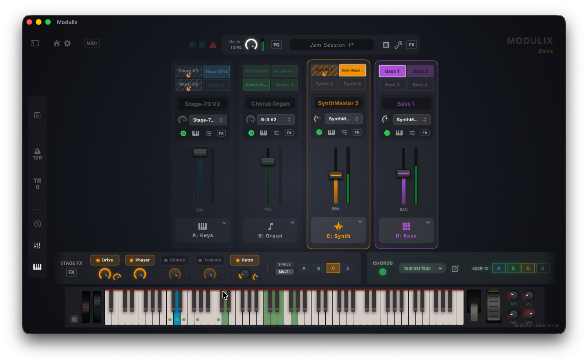This screenshot has width=588, height=364.
Task: Open the MIDI settings button
Action: 92,43
